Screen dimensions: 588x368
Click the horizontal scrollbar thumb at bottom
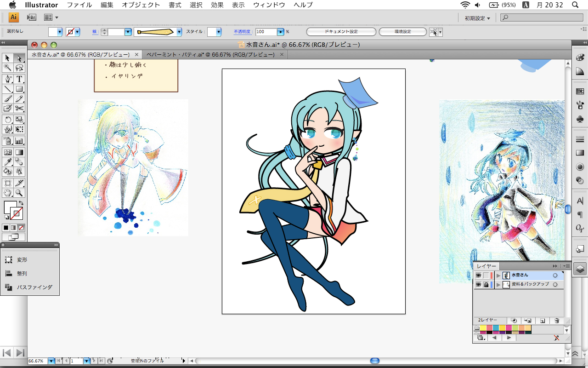click(x=375, y=361)
